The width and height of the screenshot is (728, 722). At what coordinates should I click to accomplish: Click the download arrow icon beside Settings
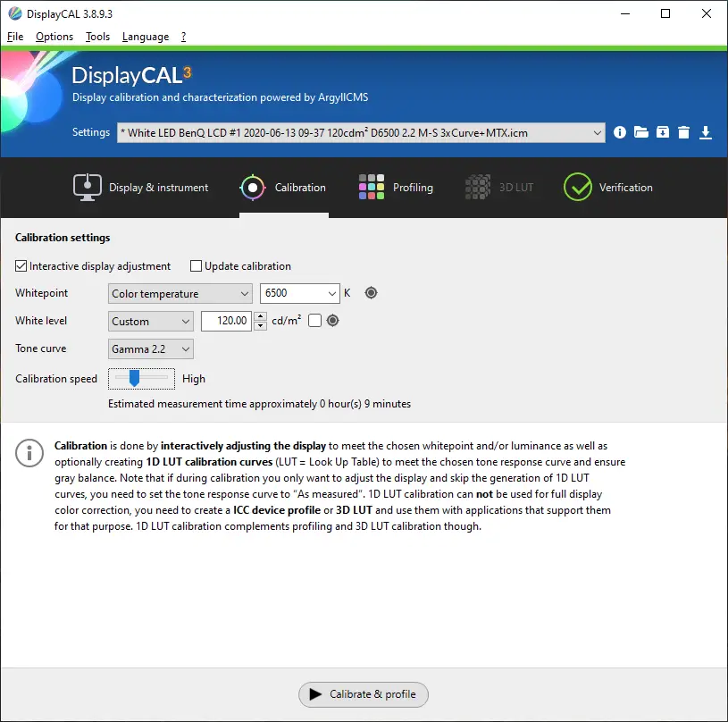706,132
